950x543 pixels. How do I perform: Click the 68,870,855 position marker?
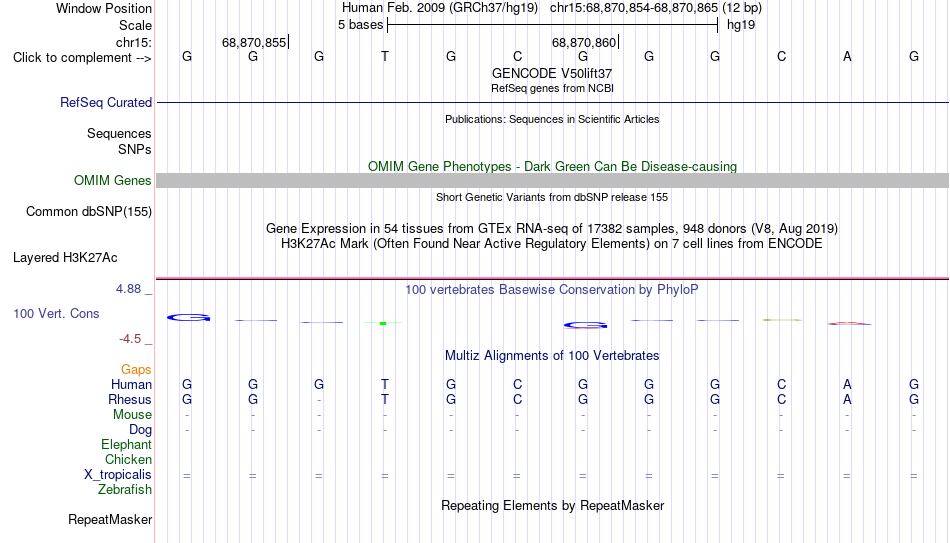(x=255, y=42)
